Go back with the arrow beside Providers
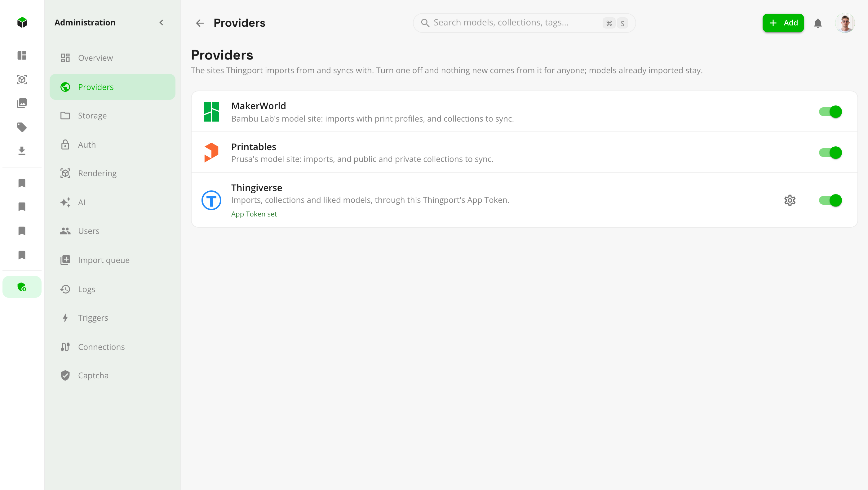Viewport: 868px width, 490px height. [x=200, y=23]
